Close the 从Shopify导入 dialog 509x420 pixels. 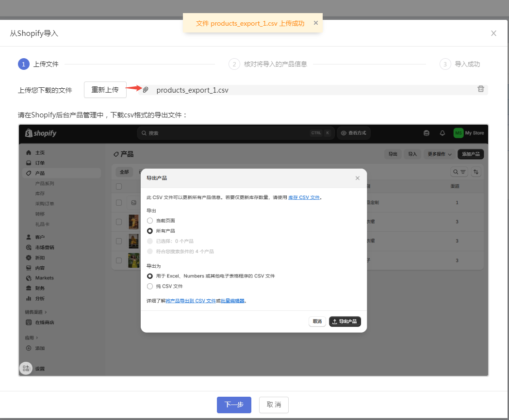[x=493, y=33]
